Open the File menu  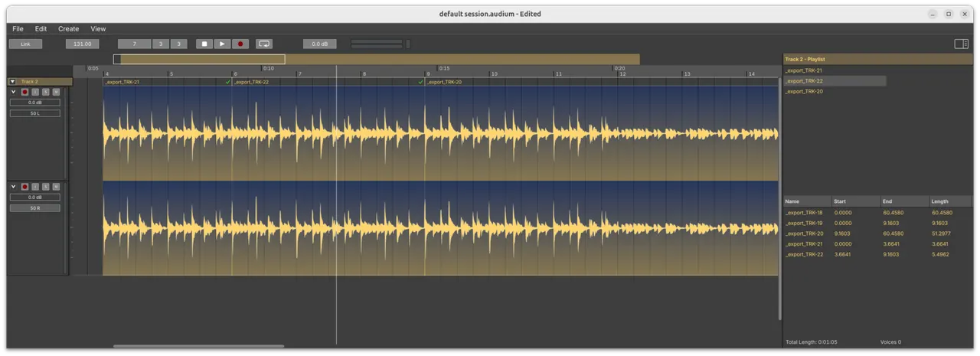[18, 29]
